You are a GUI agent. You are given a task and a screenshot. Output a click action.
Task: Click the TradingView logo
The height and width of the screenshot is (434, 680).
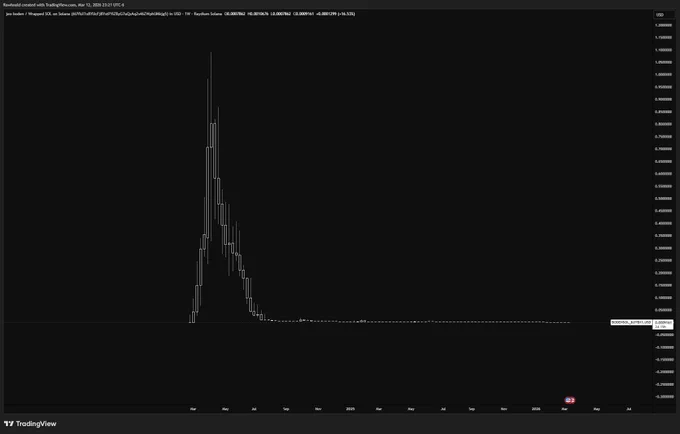pyautogui.click(x=30, y=424)
